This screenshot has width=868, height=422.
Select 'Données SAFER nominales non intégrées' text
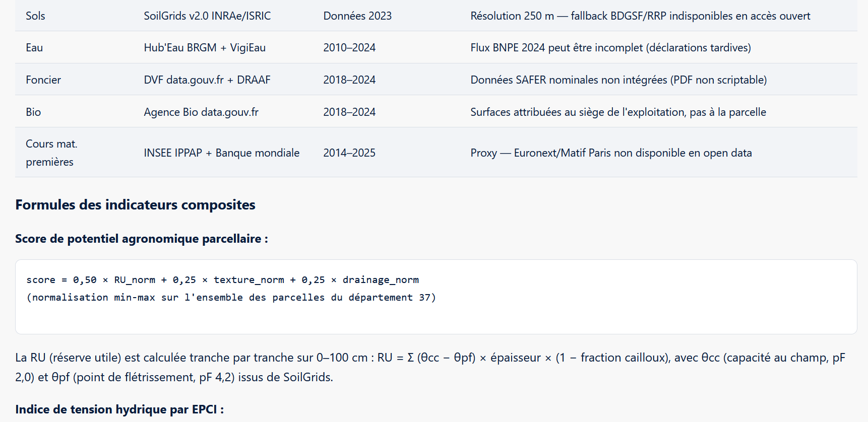pyautogui.click(x=569, y=80)
